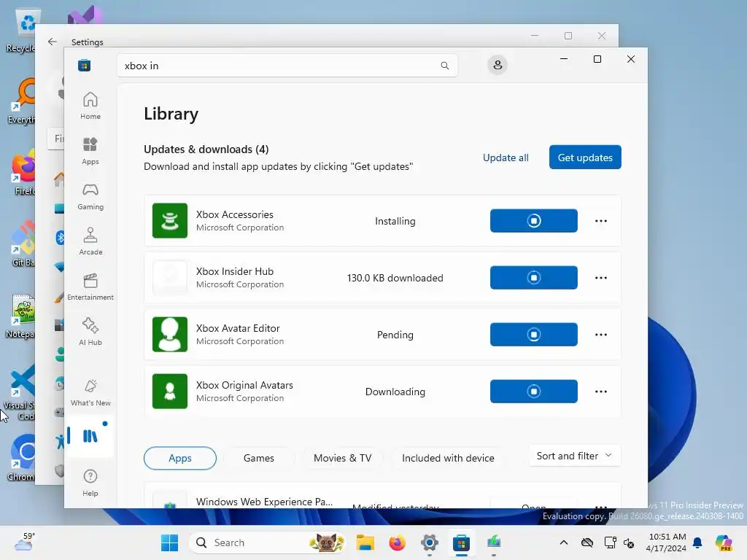The image size is (747, 560).
Task: Select Library icon in Store sidebar
Action: [90, 436]
